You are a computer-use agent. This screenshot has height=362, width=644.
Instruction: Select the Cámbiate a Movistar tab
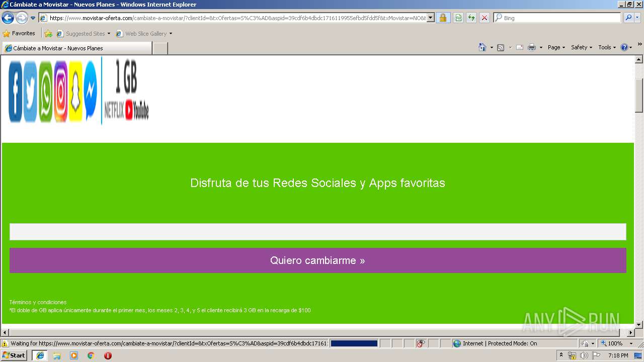77,48
